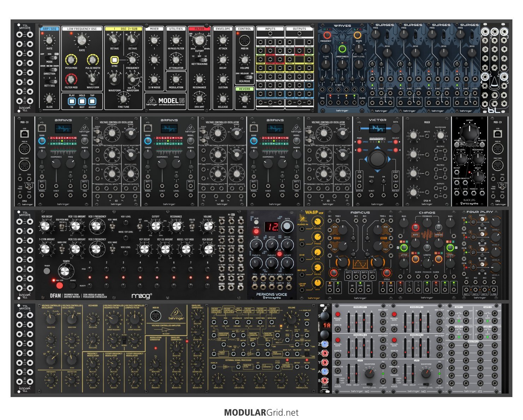Hit the grey TRIGGER button on DFAM
Viewport: 523px width, 420px height.
(x=47, y=271)
